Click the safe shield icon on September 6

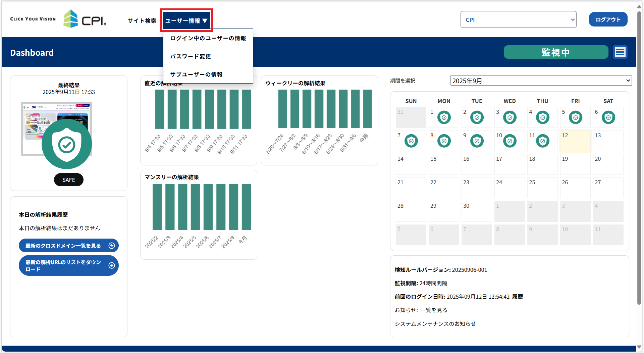(608, 117)
